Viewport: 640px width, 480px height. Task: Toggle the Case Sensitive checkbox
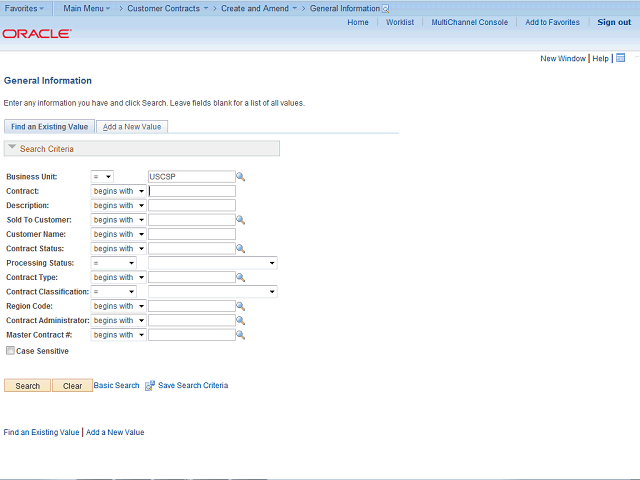10,351
